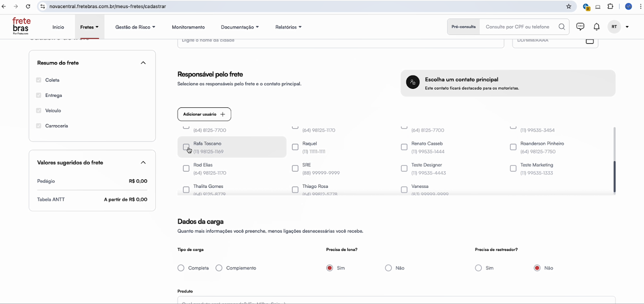This screenshot has height=304, width=644.
Task: Open the Gestão de Risco dropdown
Action: [x=135, y=27]
